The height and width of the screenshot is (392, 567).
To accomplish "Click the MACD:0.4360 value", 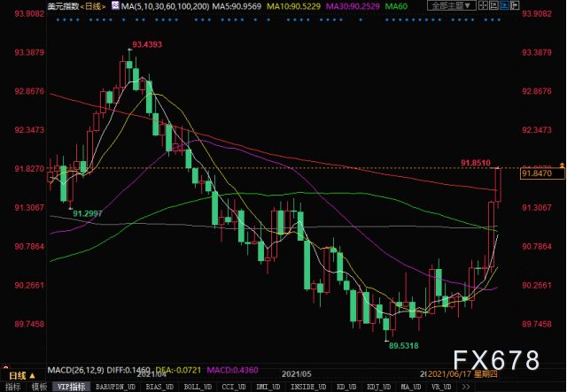I will pos(232,370).
